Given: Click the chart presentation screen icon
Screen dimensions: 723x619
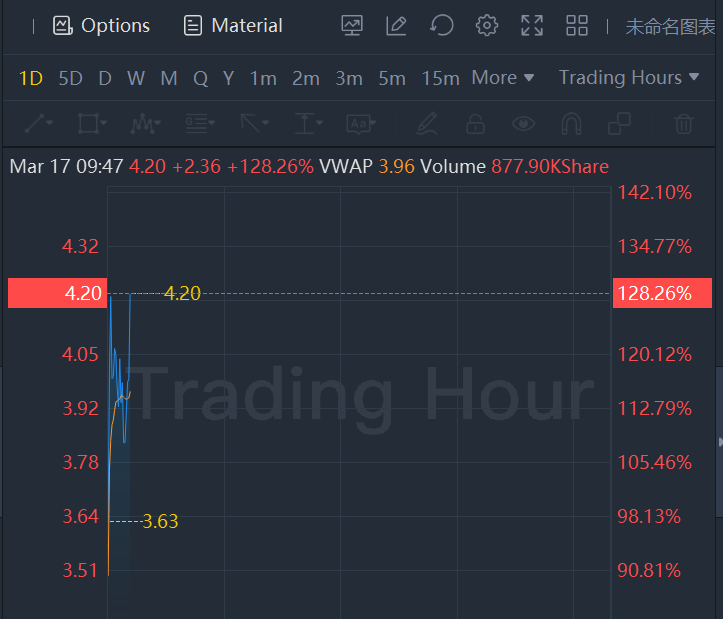Looking at the screenshot, I should pyautogui.click(x=352, y=26).
